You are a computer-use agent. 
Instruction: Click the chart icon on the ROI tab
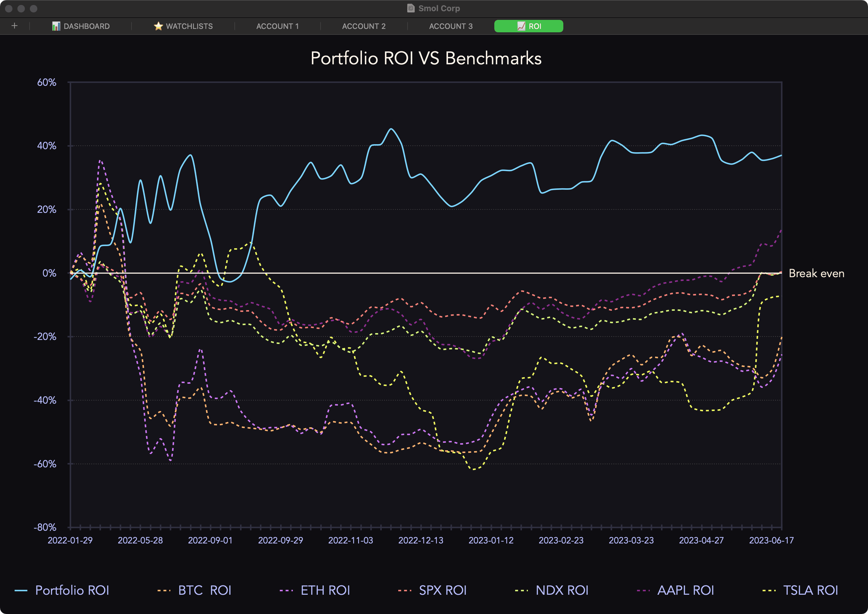pos(521,26)
